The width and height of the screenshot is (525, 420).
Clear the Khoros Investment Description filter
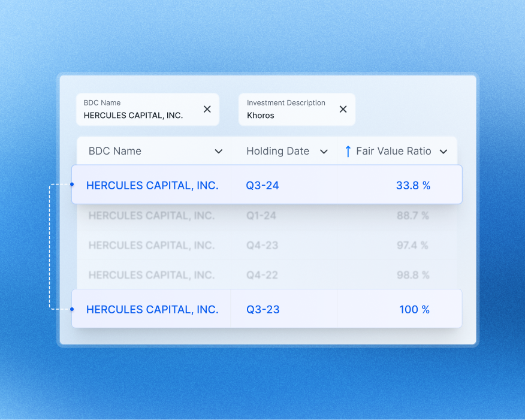[343, 109]
